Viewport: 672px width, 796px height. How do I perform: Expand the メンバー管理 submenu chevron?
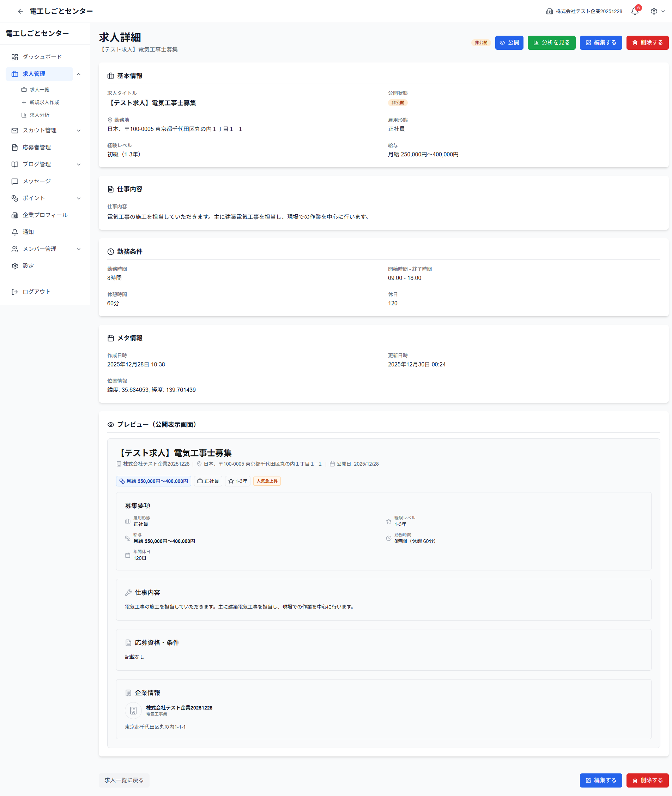[79, 249]
